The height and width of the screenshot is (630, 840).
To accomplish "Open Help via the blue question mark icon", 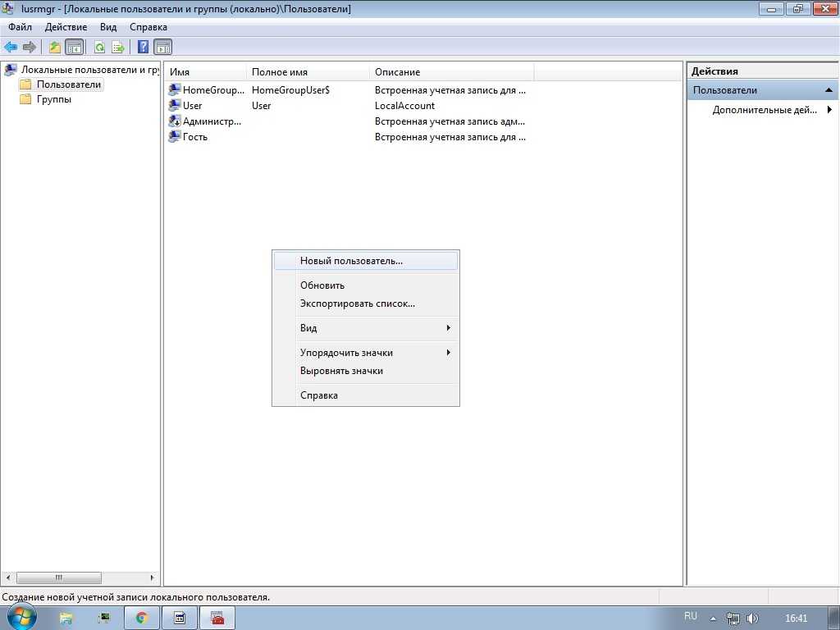I will (143, 47).
